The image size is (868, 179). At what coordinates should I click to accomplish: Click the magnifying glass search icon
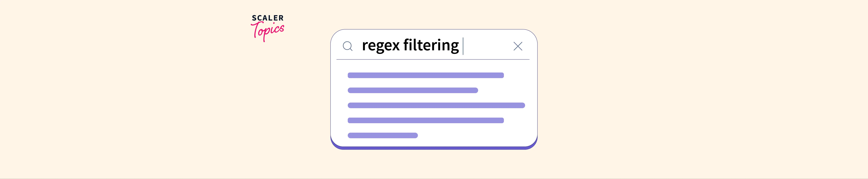click(347, 46)
